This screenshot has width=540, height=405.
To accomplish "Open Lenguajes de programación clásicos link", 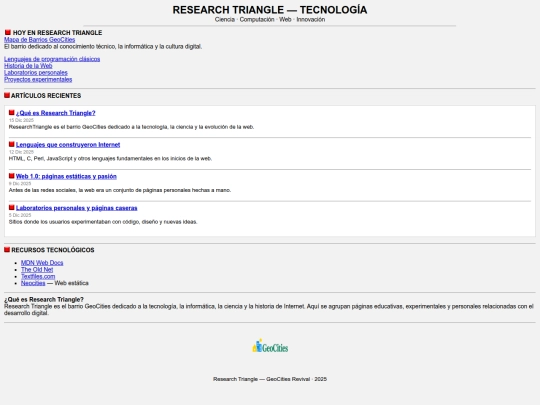I will 52,59.
